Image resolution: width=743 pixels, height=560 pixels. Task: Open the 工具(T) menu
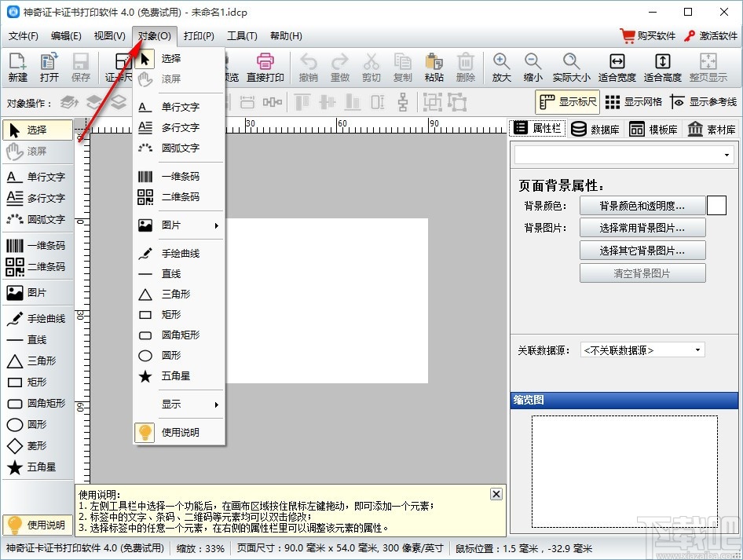(242, 36)
